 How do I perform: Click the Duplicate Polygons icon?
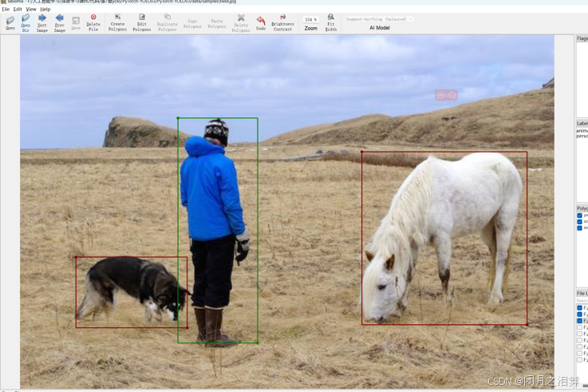coord(168,22)
